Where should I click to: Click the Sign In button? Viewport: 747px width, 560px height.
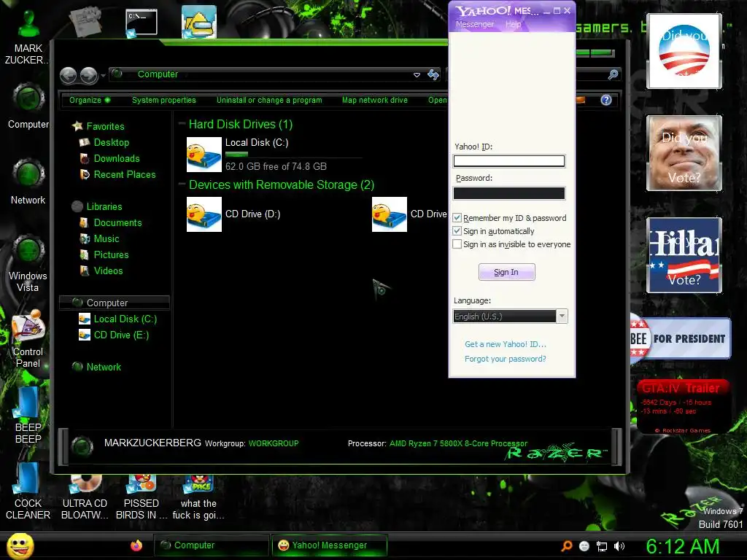(506, 272)
